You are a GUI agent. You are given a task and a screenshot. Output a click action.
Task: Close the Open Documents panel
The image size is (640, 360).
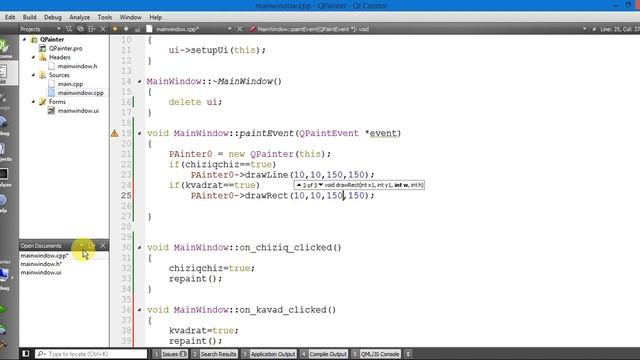(x=103, y=245)
